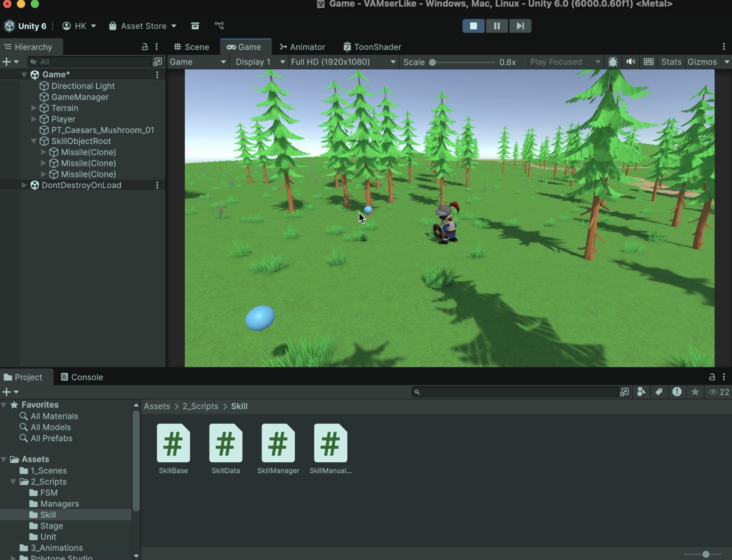732x560 pixels.
Task: Toggle the Hierarchy panel lock
Action: tap(145, 47)
